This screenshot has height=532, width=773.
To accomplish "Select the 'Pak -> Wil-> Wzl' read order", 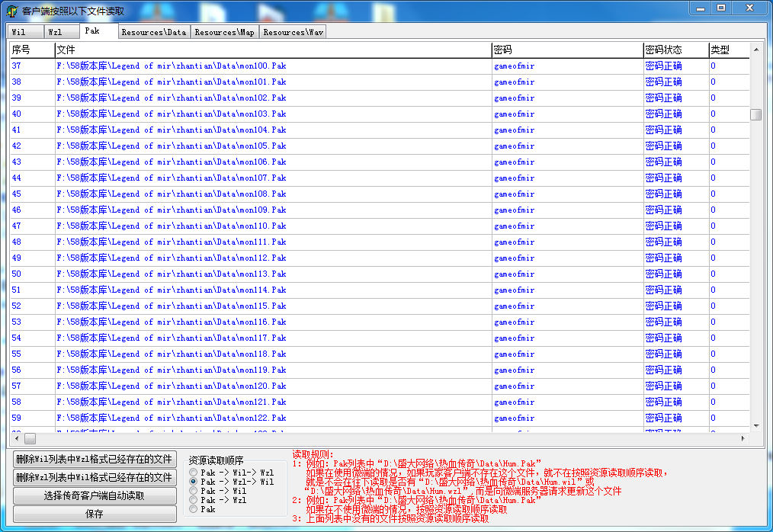I will pyautogui.click(x=194, y=473).
